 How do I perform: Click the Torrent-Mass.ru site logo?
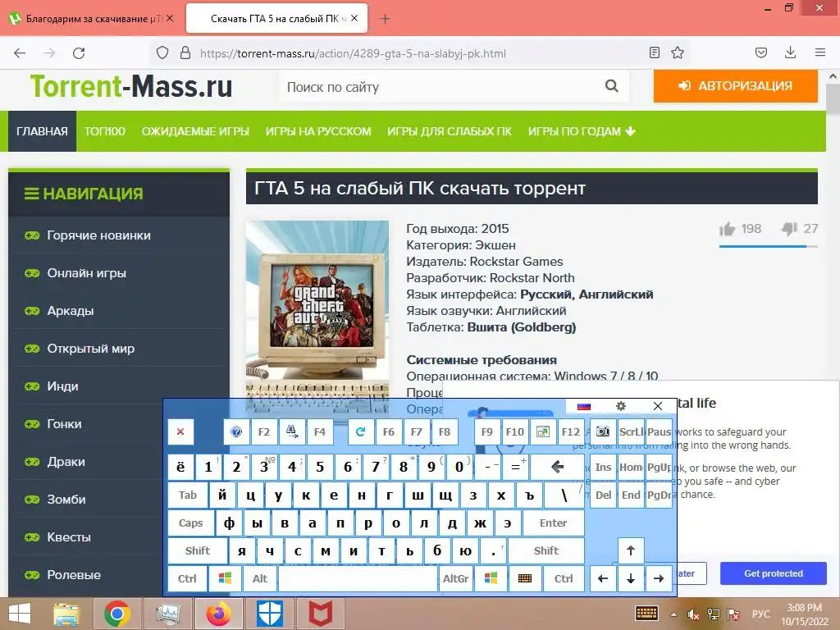click(131, 86)
